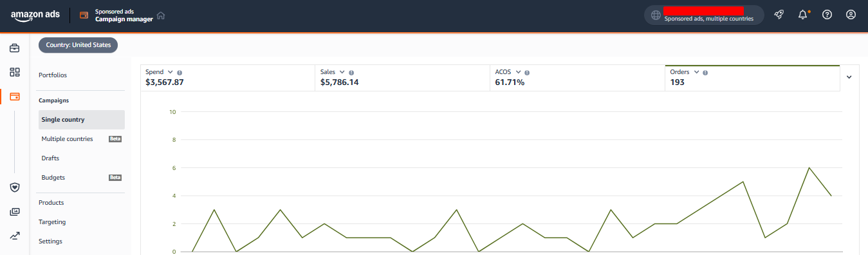Open the Spend metric dropdown
This screenshot has height=255, width=868.
tap(170, 72)
